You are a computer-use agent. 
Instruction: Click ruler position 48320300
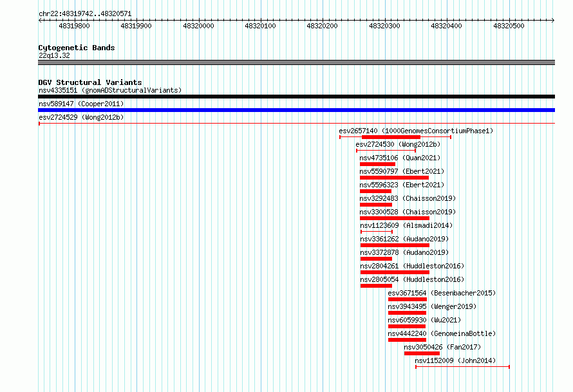click(384, 26)
